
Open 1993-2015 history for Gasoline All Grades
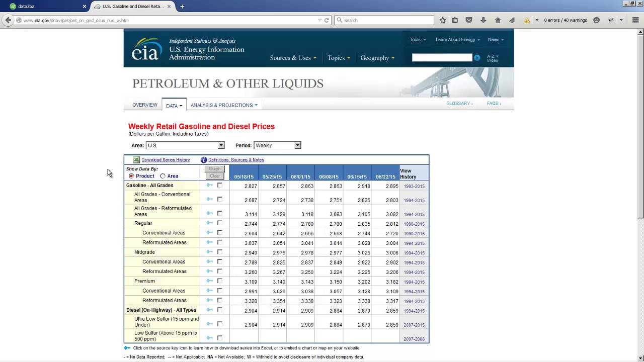[414, 187]
